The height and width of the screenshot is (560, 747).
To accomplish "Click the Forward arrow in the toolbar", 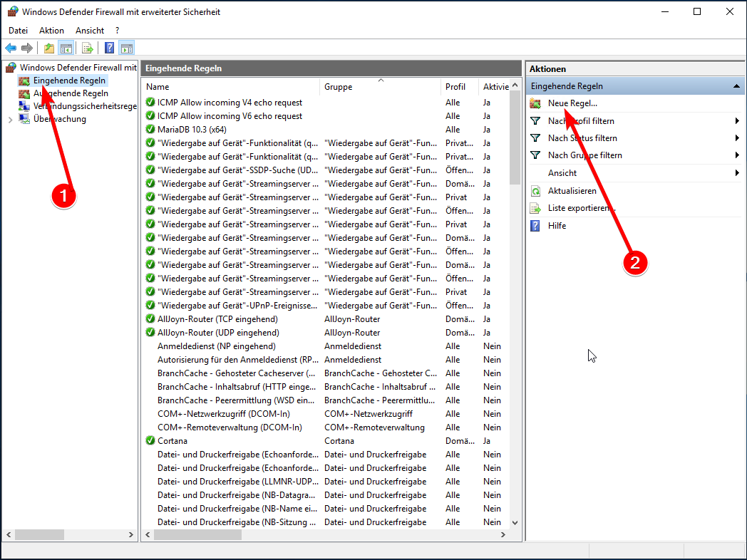I will pyautogui.click(x=27, y=48).
